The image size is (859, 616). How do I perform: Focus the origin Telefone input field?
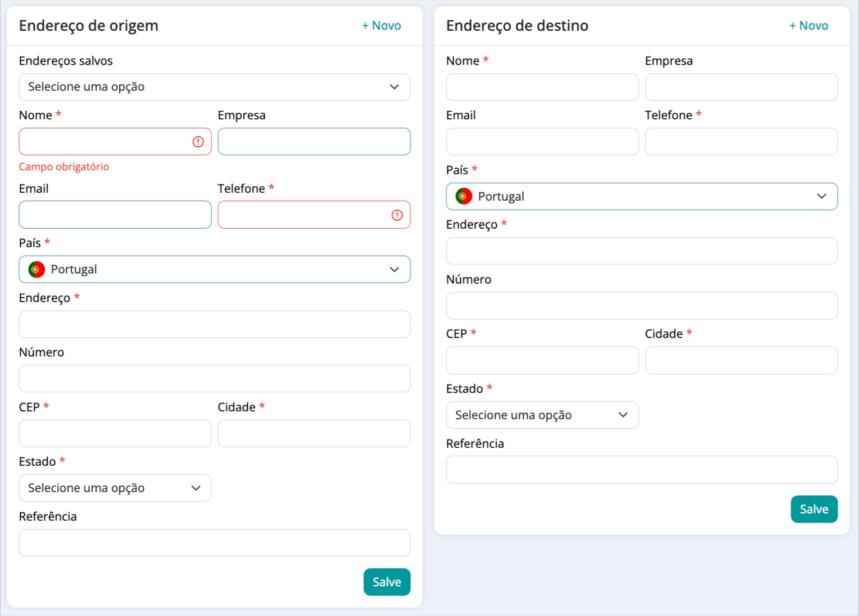click(314, 215)
